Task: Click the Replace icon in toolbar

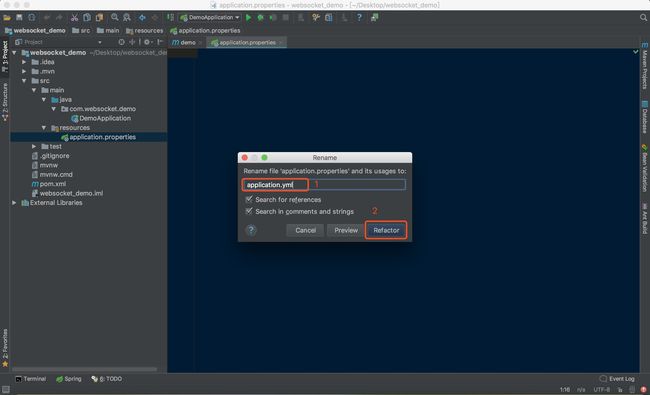Action: point(127,18)
